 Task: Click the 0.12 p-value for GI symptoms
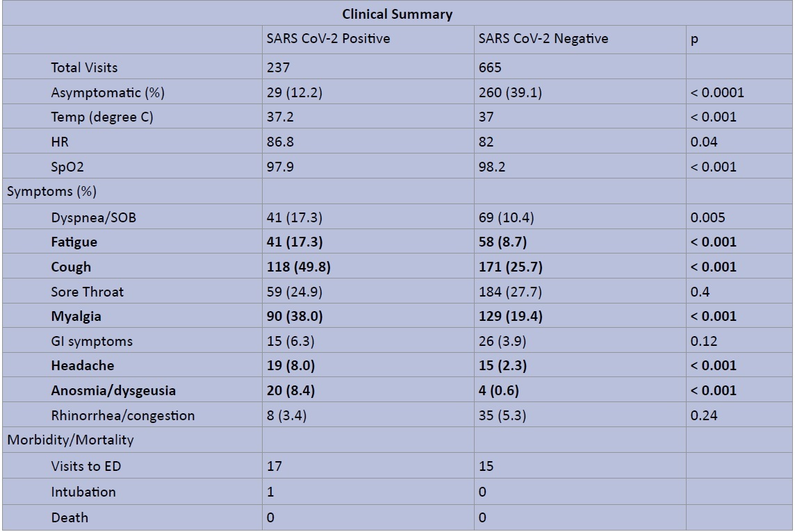(x=702, y=341)
